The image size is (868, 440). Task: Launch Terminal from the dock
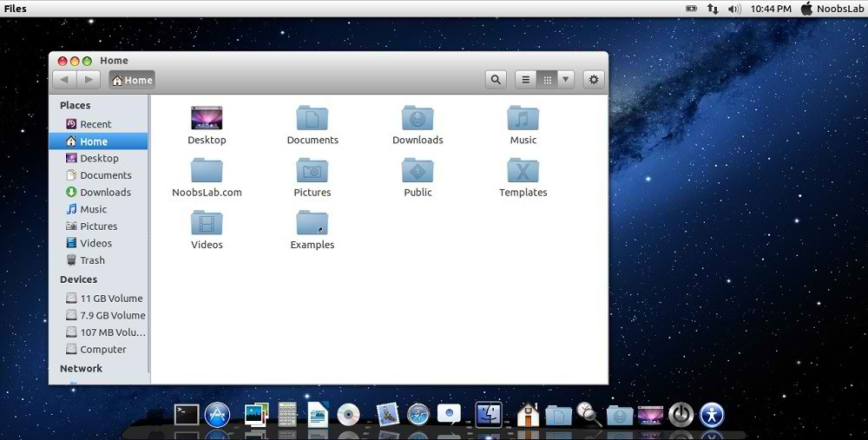(x=187, y=415)
